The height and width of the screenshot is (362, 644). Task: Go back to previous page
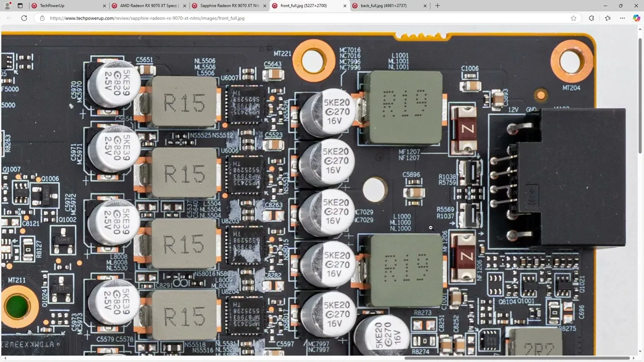tap(9, 18)
